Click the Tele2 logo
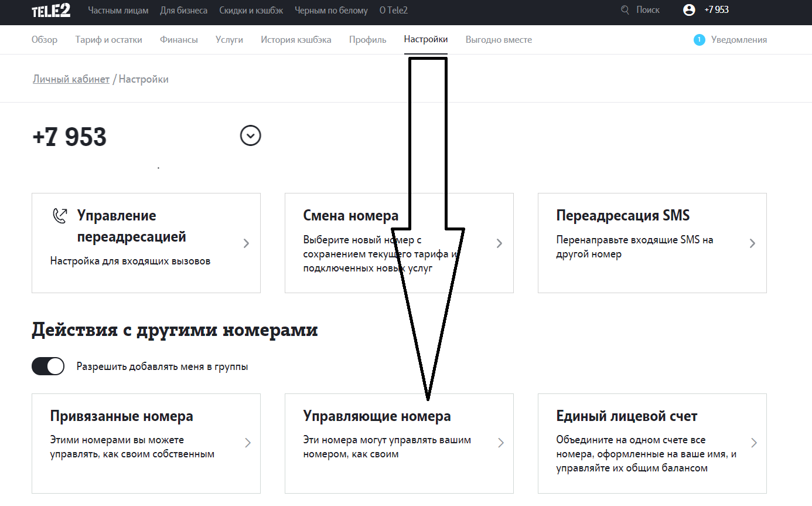812x506 pixels. click(51, 10)
